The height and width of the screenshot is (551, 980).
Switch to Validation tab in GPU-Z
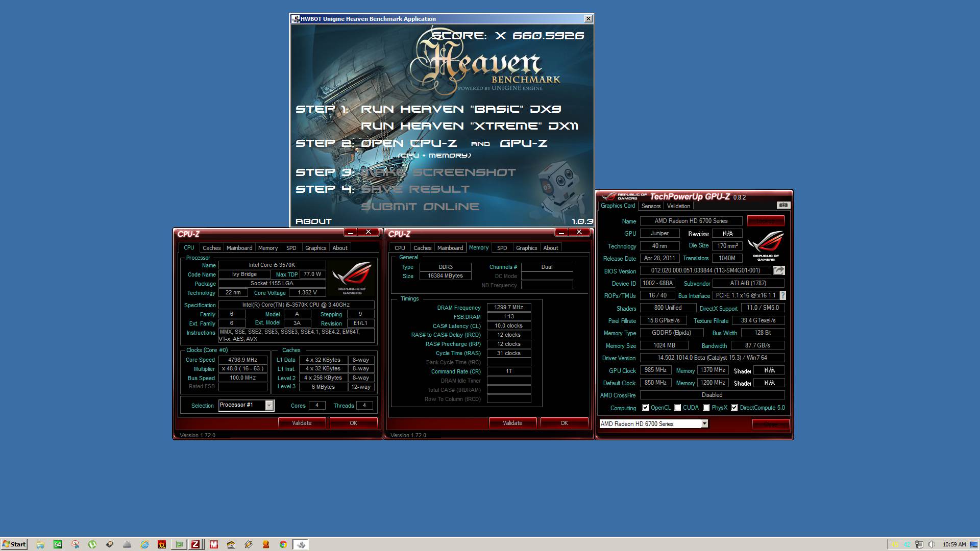678,206
